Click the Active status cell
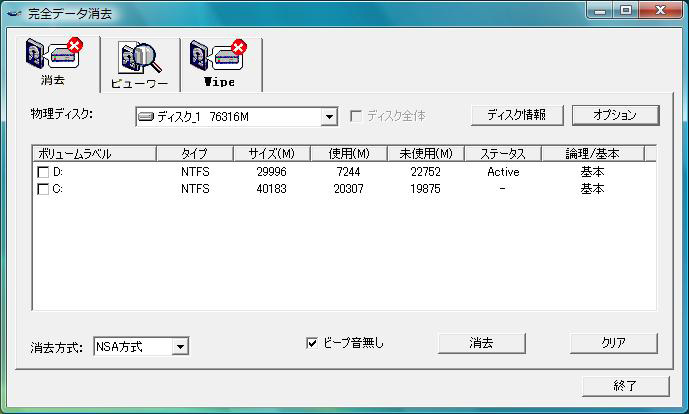Screen dimensions: 689x414 coord(503,172)
